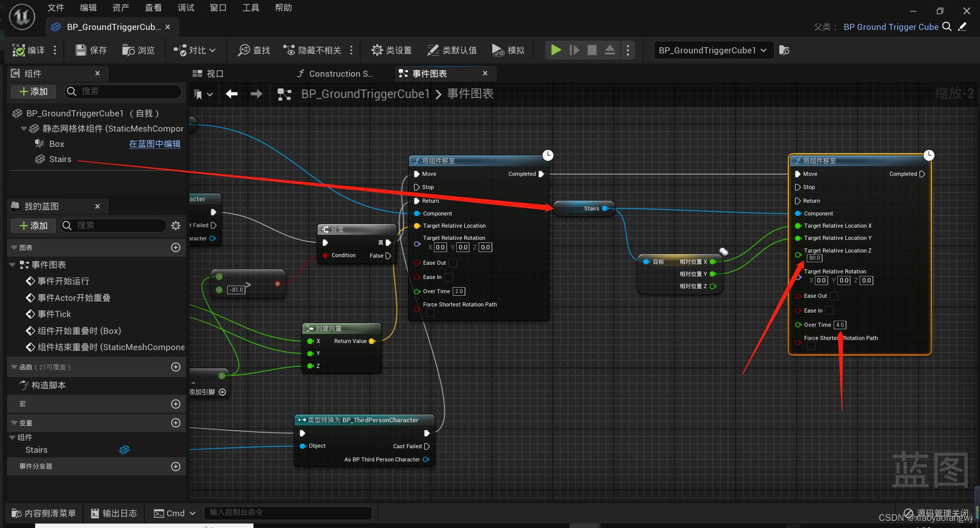The height and width of the screenshot is (528, 980).
Task: Start play with the green Play button
Action: click(x=556, y=50)
